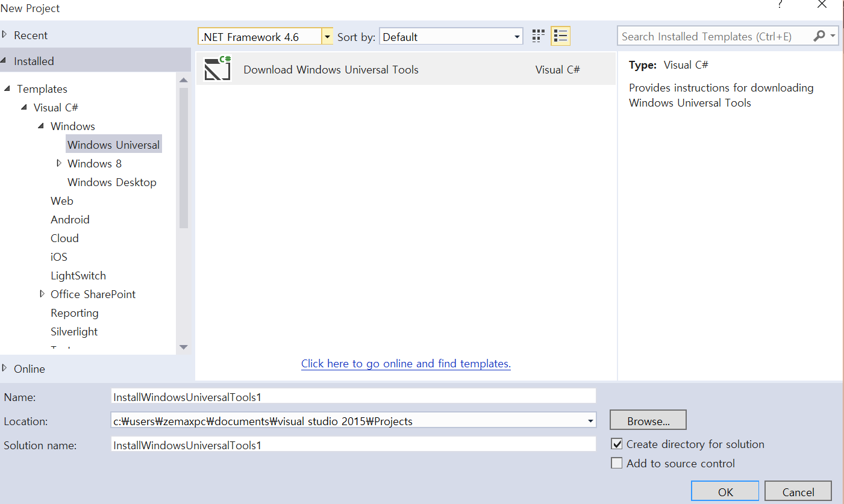Viewport: 844px width, 504px height.
Task: Click link to find templates online
Action: (x=406, y=363)
